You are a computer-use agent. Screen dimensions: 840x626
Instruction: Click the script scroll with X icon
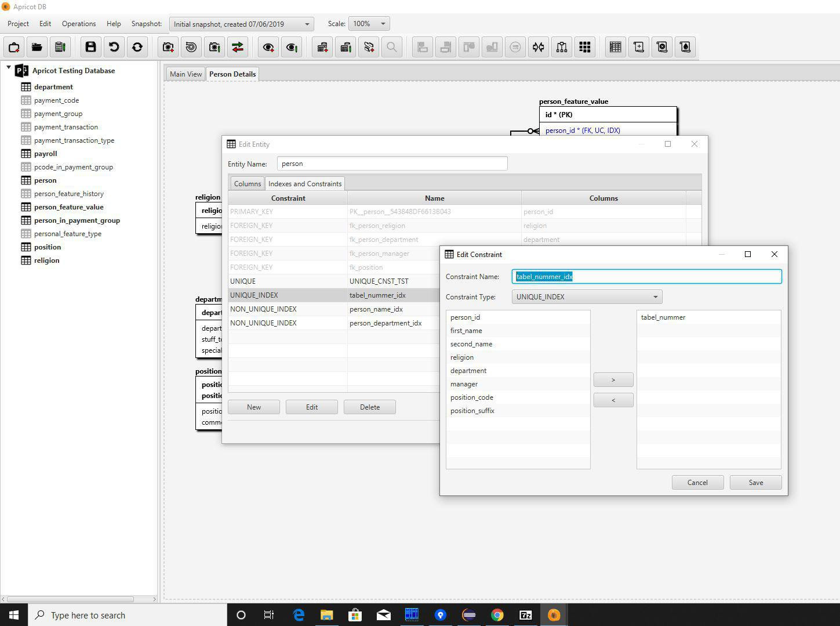(662, 47)
